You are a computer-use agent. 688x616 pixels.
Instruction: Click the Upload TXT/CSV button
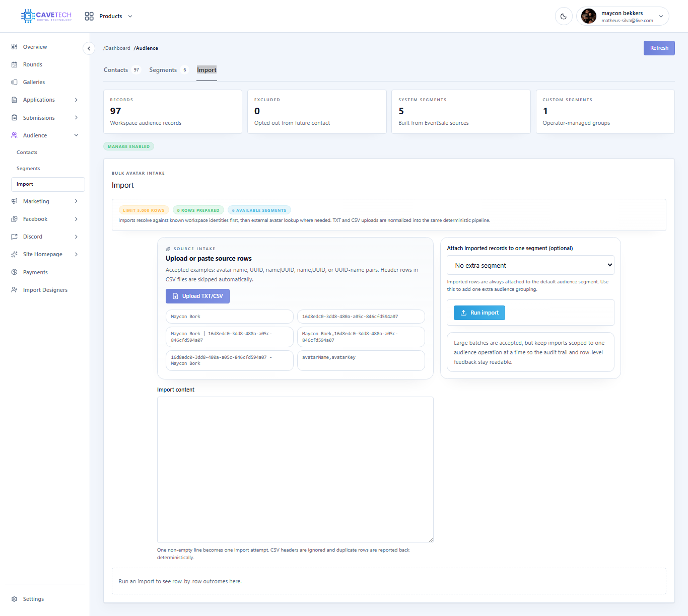point(197,296)
